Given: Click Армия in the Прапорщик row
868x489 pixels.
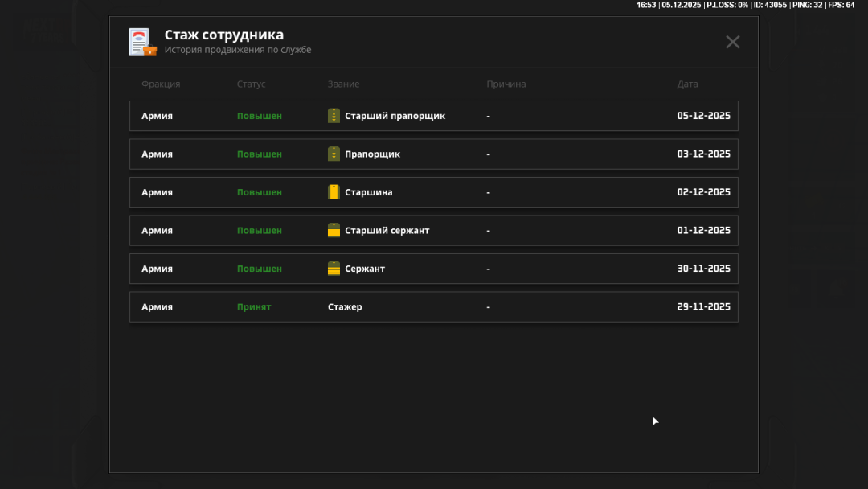Looking at the screenshot, I should pos(157,154).
